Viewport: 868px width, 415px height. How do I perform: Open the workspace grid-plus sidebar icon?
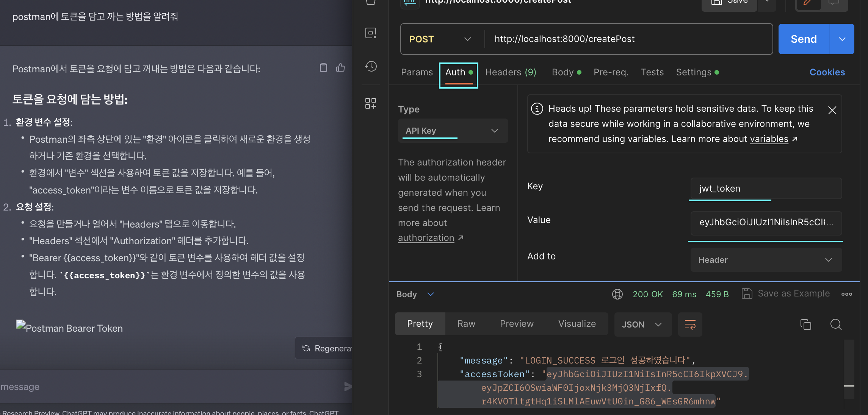pos(371,103)
